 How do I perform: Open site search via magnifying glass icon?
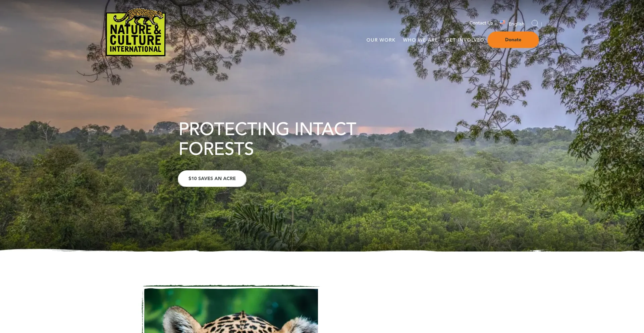(535, 23)
